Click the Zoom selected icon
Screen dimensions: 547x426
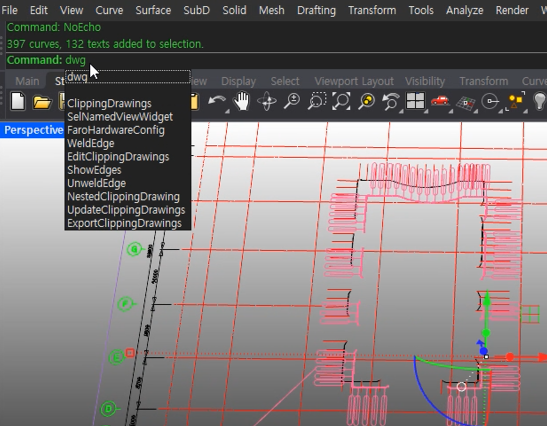[366, 102]
